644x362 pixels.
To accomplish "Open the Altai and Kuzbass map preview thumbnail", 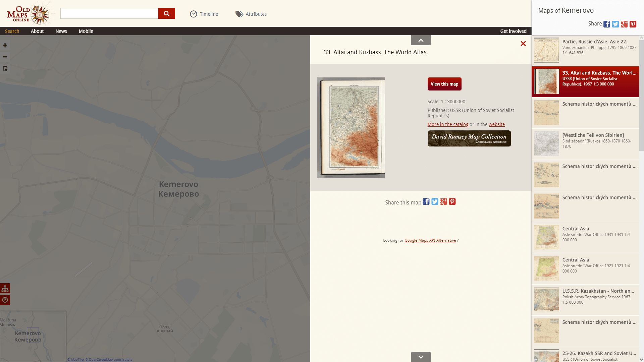I will tap(351, 128).
